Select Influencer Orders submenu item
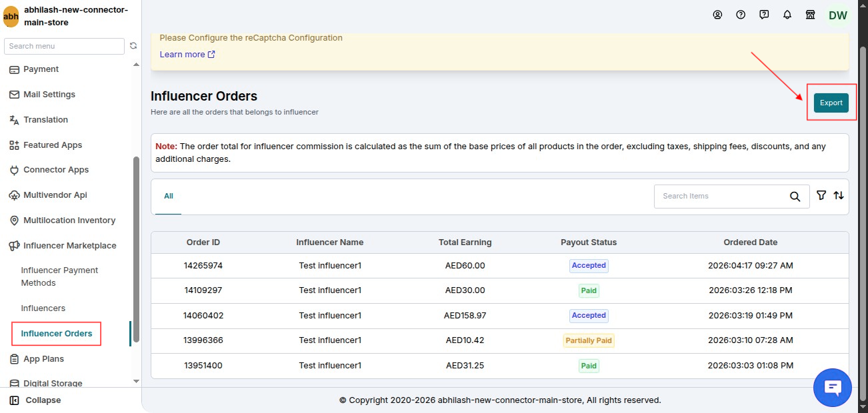Screen dimensions: 868x413 point(57,334)
